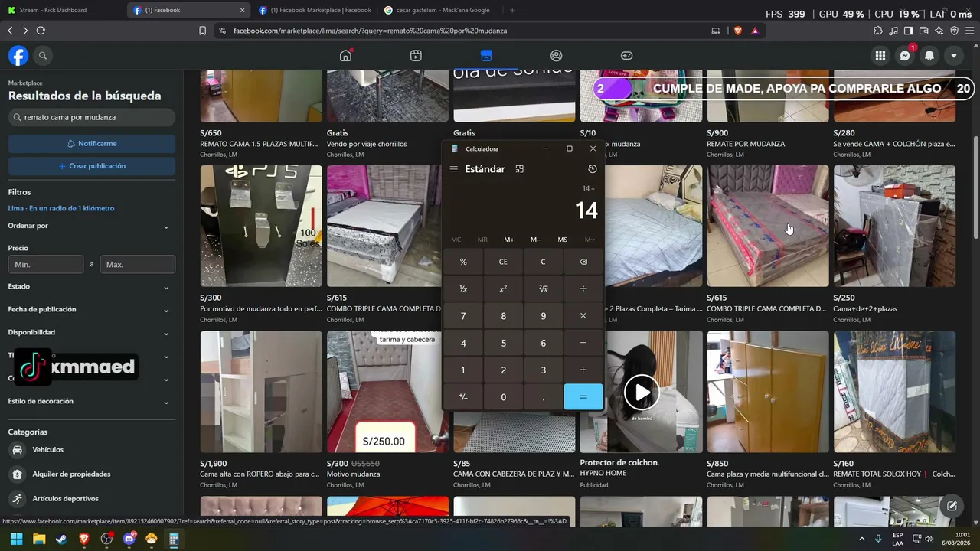The width and height of the screenshot is (980, 551).
Task: Go to Facebook home feed icon
Action: (346, 55)
